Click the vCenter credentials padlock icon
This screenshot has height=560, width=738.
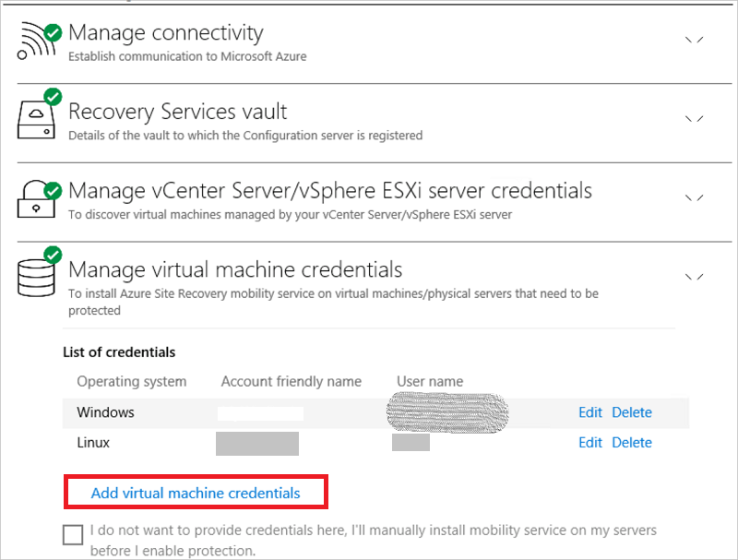tap(36, 199)
